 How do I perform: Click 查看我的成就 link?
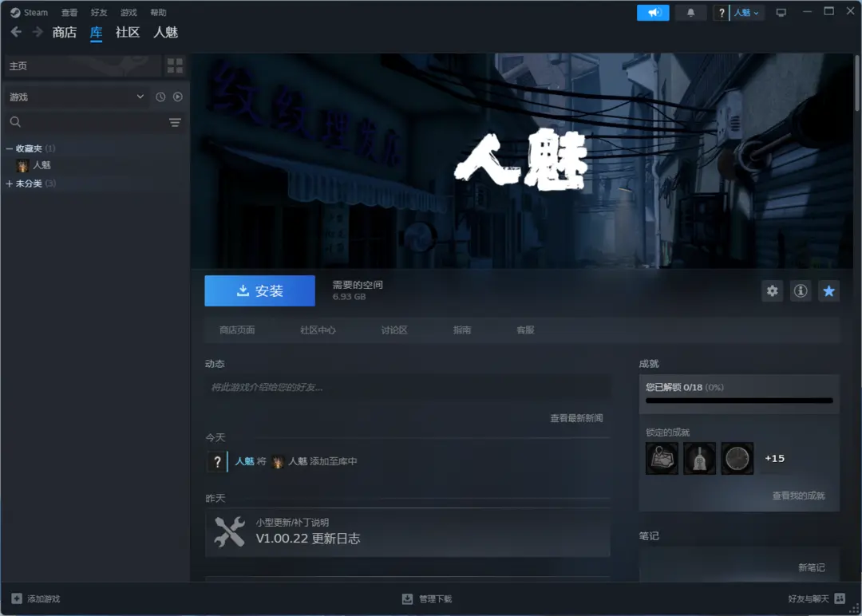(x=798, y=496)
